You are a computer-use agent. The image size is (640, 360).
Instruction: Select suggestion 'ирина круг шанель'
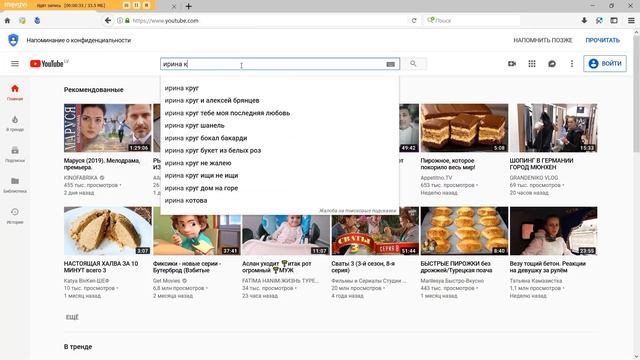click(x=280, y=125)
